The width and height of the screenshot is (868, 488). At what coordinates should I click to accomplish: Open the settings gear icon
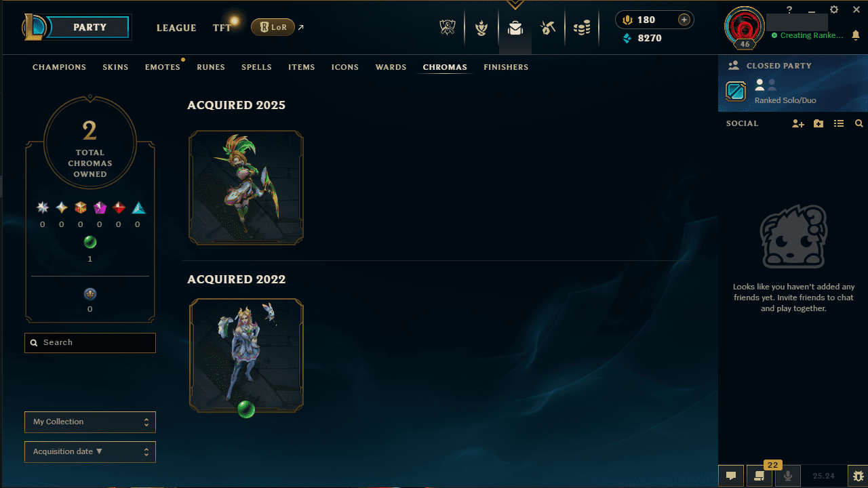(834, 9)
